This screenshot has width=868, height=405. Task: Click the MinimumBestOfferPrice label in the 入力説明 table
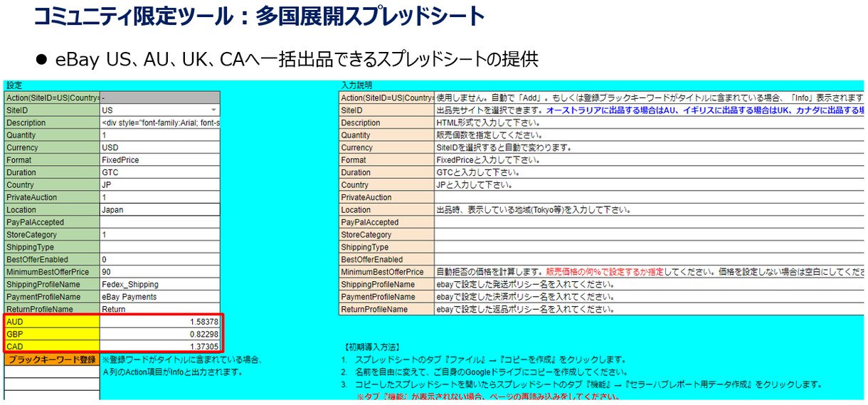[x=386, y=272]
